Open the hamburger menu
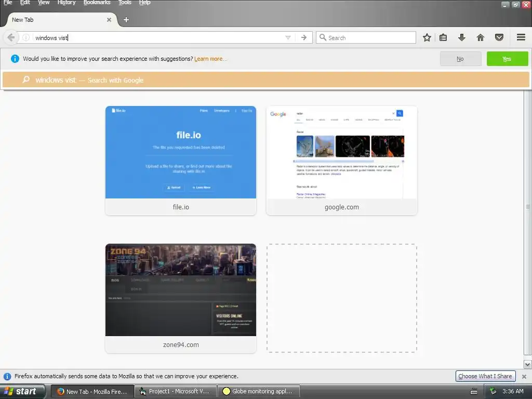This screenshot has height=399, width=532. point(521,37)
